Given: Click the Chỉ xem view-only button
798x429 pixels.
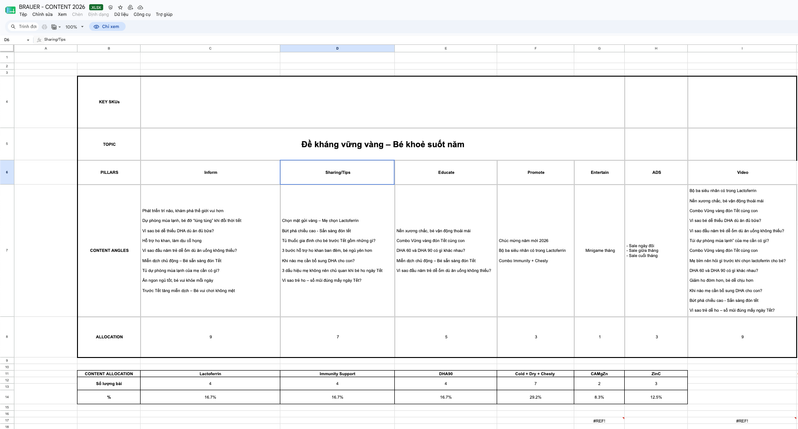Looking at the screenshot, I should coord(107,26).
